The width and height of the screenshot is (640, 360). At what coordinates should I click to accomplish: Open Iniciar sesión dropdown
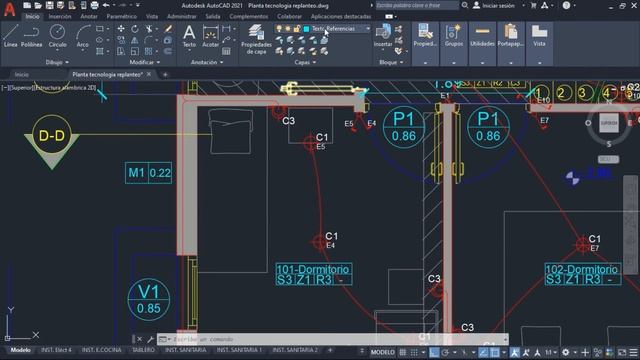tap(499, 5)
